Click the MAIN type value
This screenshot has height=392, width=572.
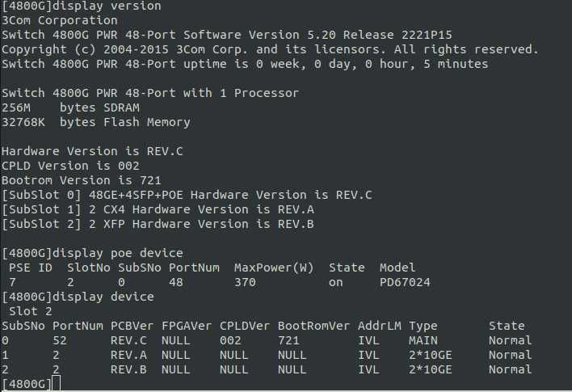coord(423,340)
